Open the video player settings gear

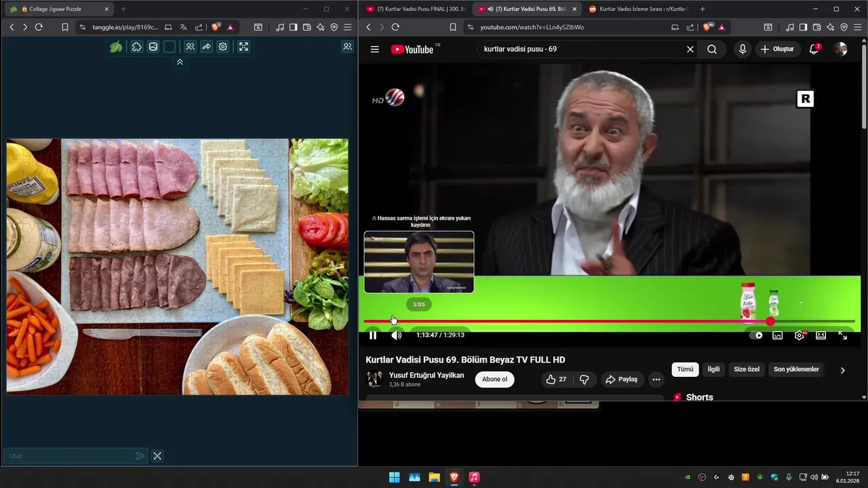pyautogui.click(x=800, y=335)
